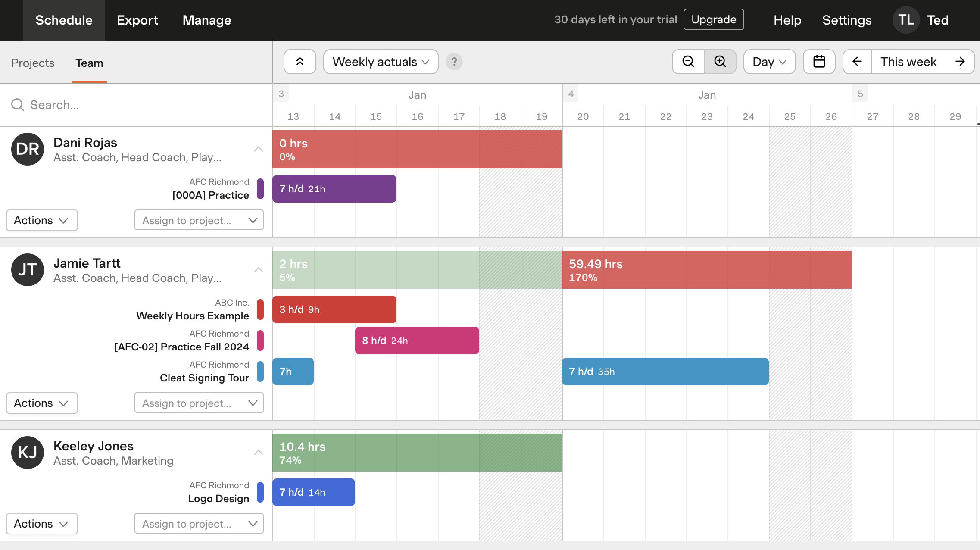The height and width of the screenshot is (550, 980).
Task: Open Keeley Jones KJ avatar
Action: (28, 453)
